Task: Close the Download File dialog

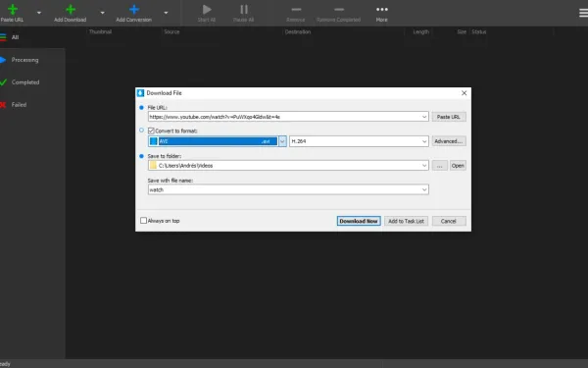Action: click(464, 93)
